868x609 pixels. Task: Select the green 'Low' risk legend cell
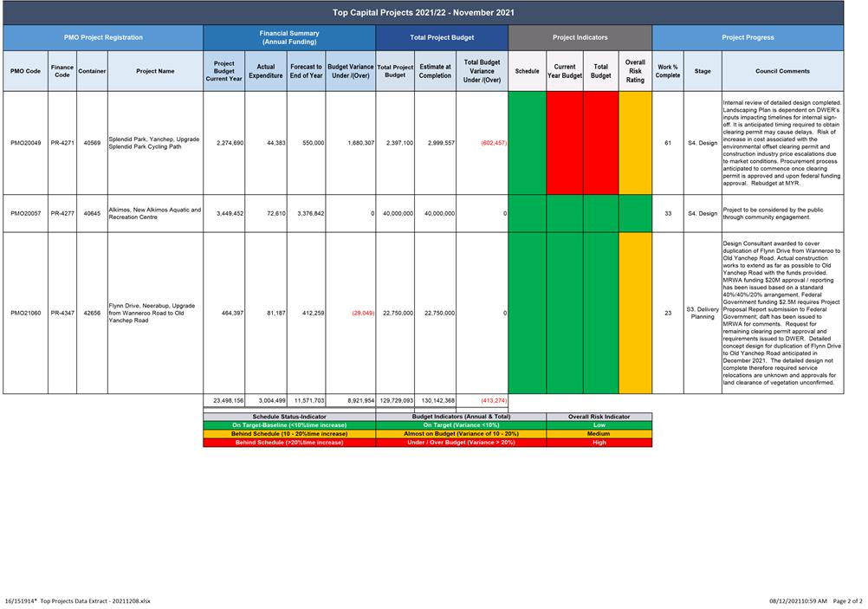coord(599,425)
